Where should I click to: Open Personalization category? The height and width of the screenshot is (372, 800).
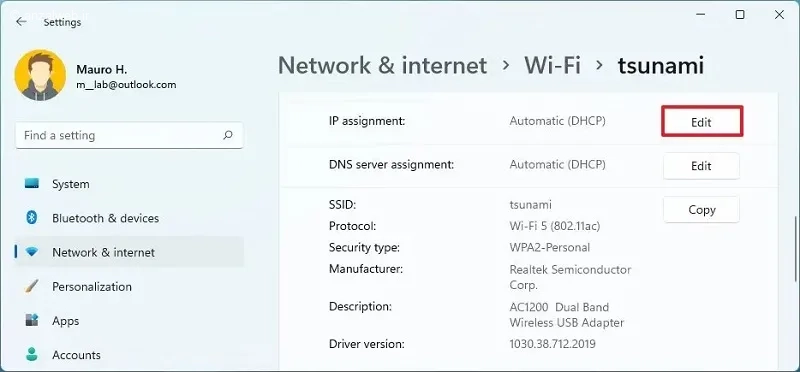pyautogui.click(x=129, y=286)
